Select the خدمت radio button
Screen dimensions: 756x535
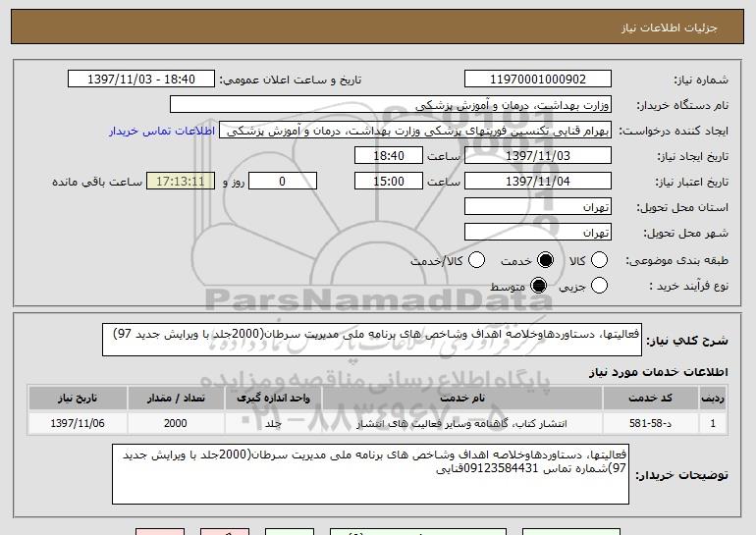[x=545, y=260]
